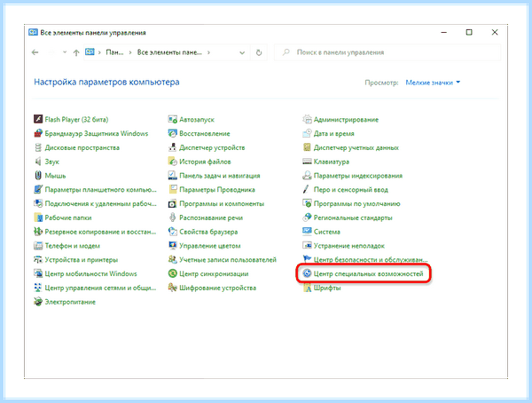Expand the chevron after Все элементы пане...

(x=208, y=52)
